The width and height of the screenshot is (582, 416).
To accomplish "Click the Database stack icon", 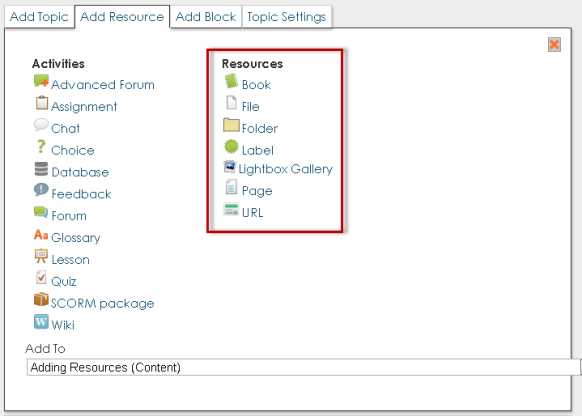I will (x=41, y=169).
